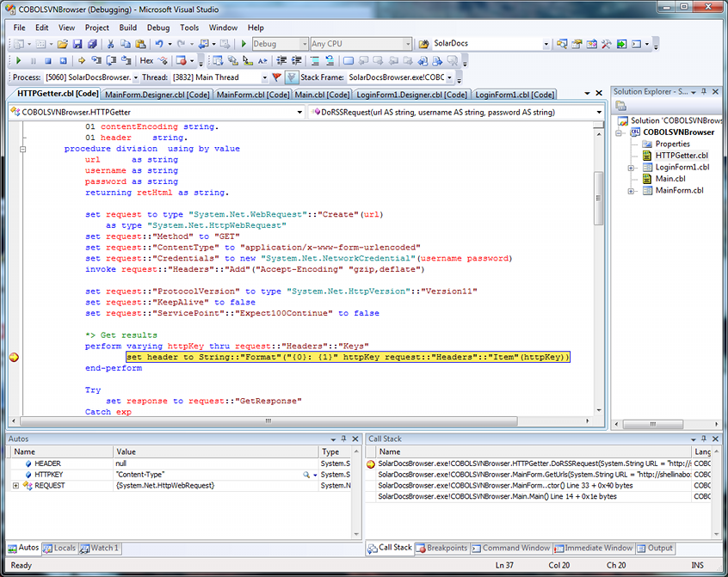The image size is (728, 577).
Task: Open the Debug menu
Action: (x=158, y=28)
